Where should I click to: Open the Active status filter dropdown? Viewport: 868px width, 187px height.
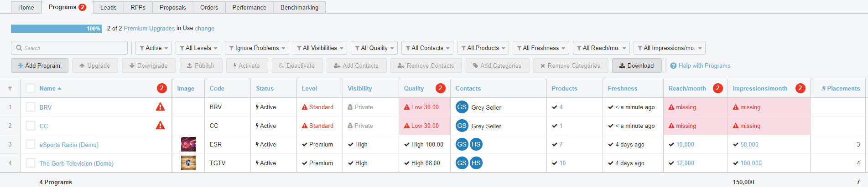[x=154, y=48]
